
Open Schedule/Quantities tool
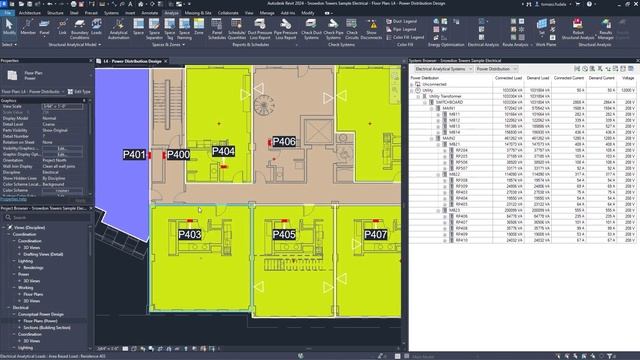coord(237,29)
